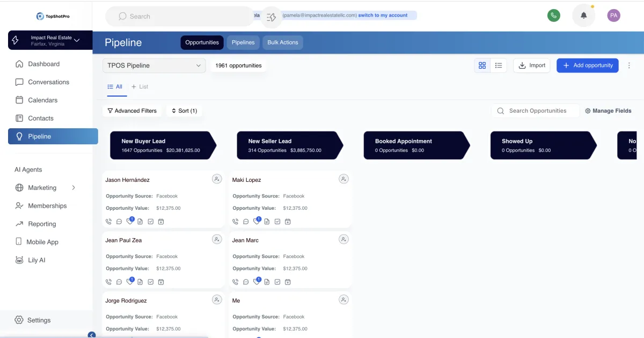
Task: Expand the Marketing submenu
Action: click(74, 188)
